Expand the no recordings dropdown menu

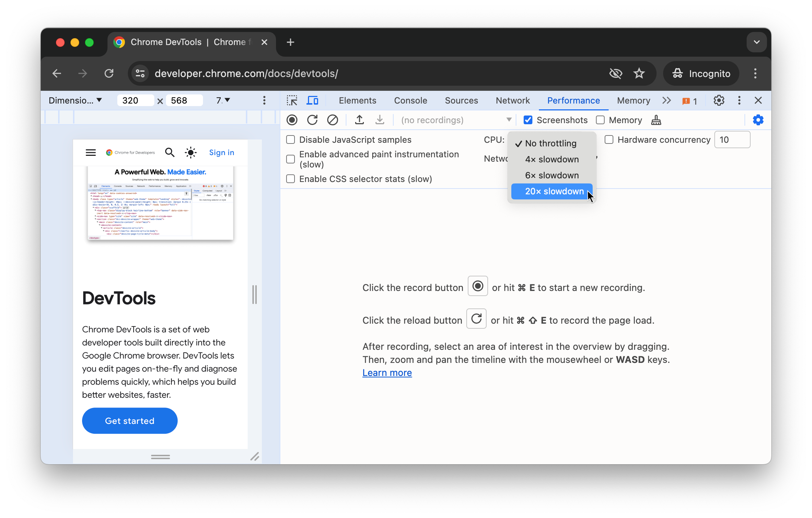(508, 120)
